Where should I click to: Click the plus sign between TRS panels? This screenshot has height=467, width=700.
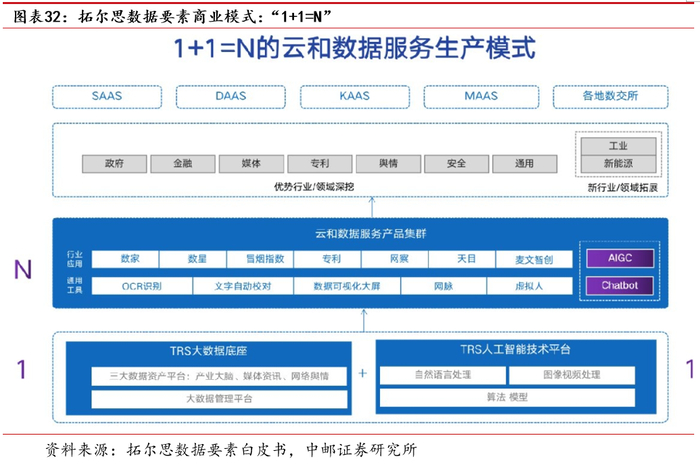pyautogui.click(x=363, y=373)
